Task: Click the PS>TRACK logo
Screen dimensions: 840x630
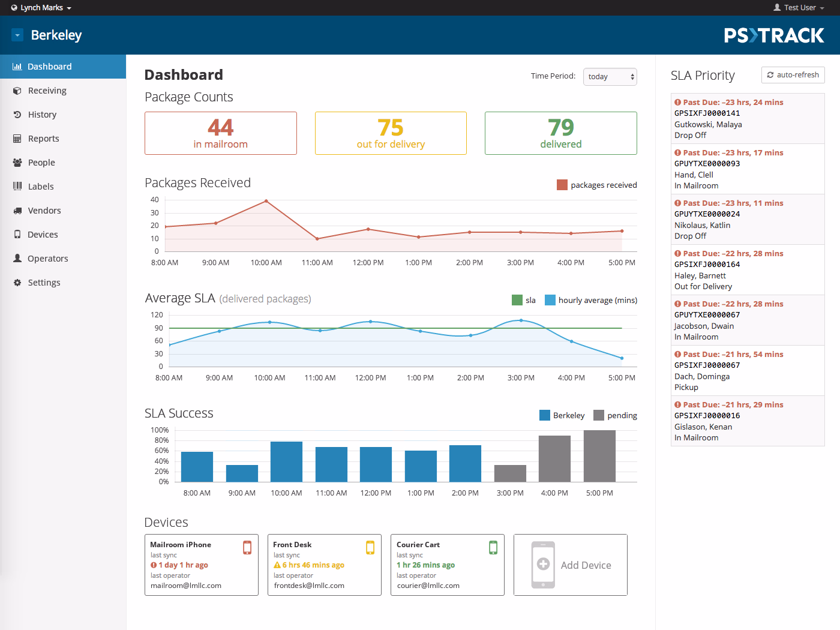Action: point(774,35)
